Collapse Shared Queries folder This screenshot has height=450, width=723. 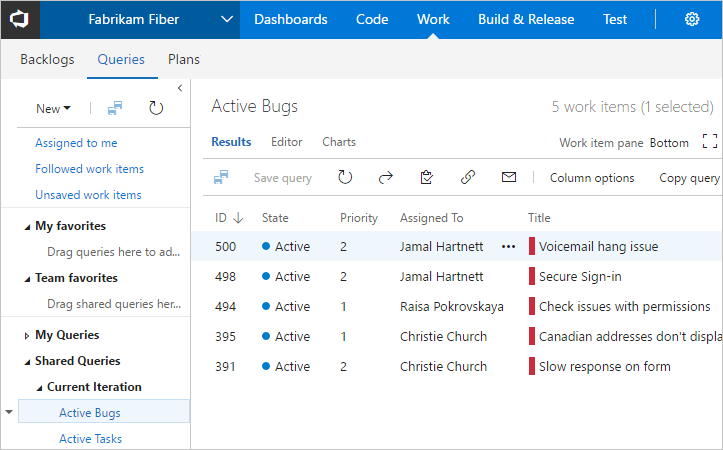(x=27, y=361)
